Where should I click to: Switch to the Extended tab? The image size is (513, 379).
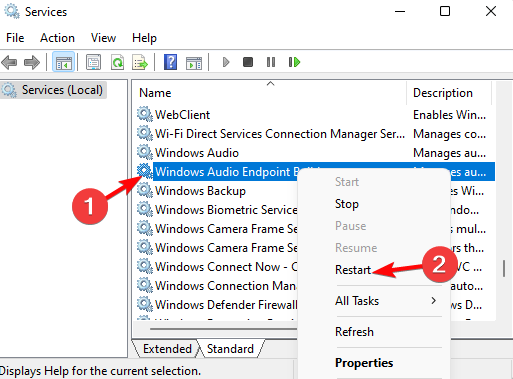(x=167, y=349)
